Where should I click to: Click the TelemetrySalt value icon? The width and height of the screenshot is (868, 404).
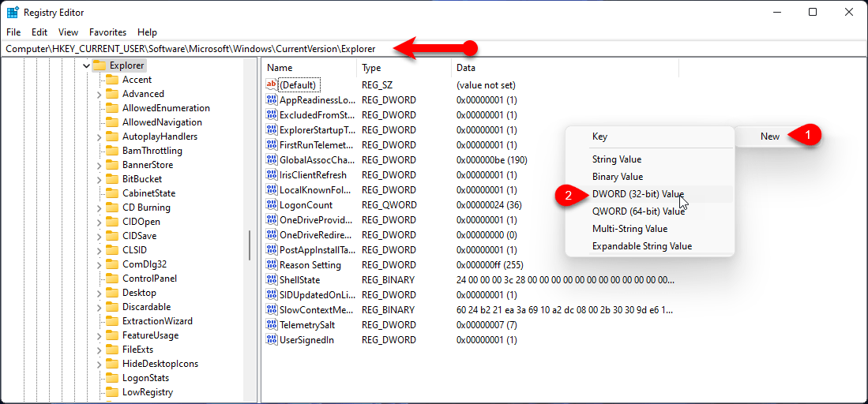click(x=271, y=324)
